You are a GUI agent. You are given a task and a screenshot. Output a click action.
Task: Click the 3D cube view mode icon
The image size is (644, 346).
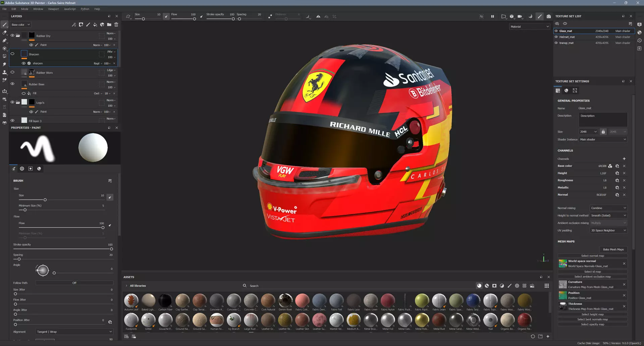click(x=512, y=16)
